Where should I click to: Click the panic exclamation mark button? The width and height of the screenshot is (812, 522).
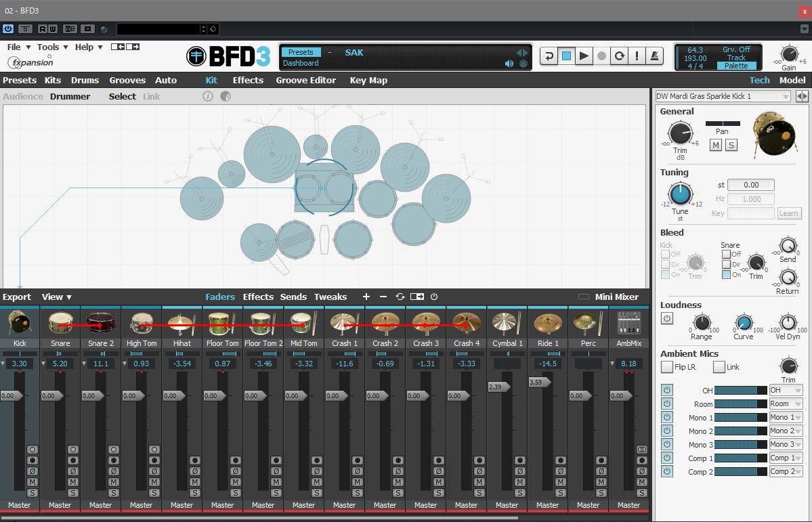pyautogui.click(x=637, y=56)
